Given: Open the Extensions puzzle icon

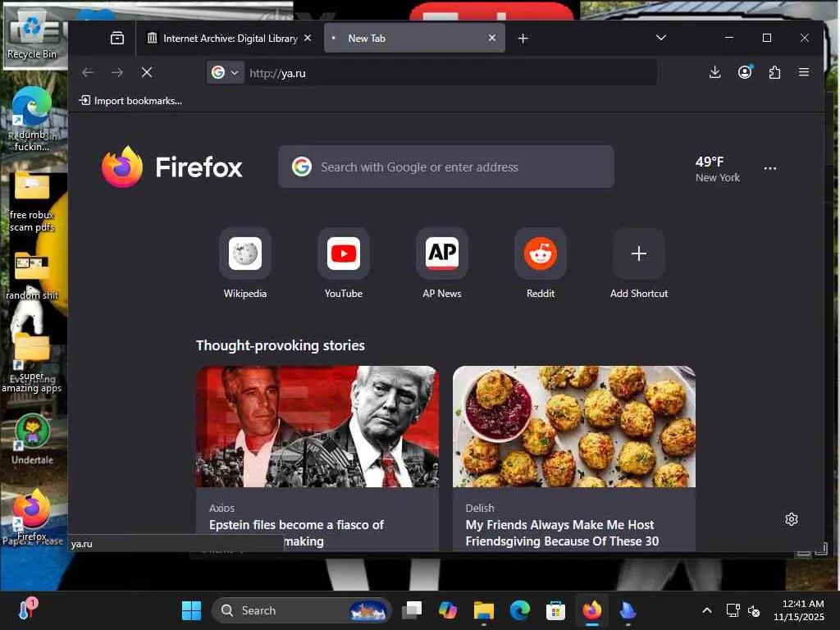Looking at the screenshot, I should tap(774, 72).
